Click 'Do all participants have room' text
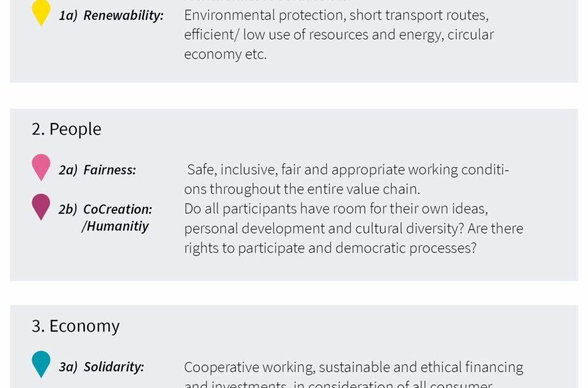 tap(336, 209)
